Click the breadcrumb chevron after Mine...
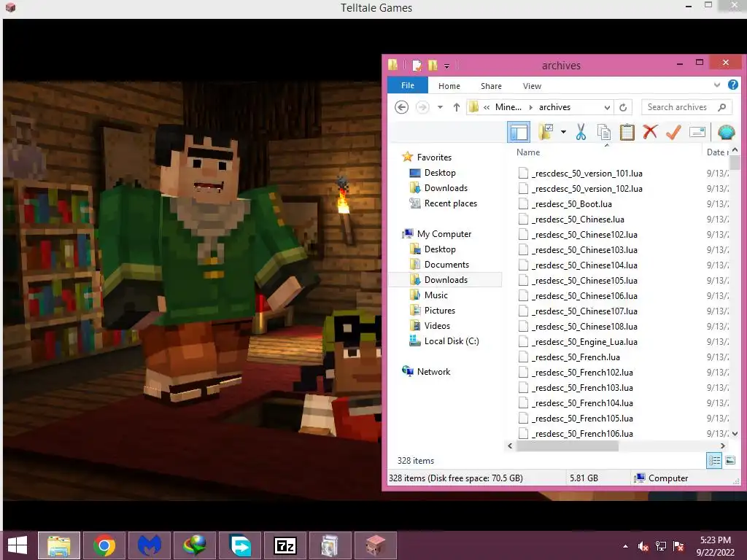Screen dimensions: 747x560 531,107
